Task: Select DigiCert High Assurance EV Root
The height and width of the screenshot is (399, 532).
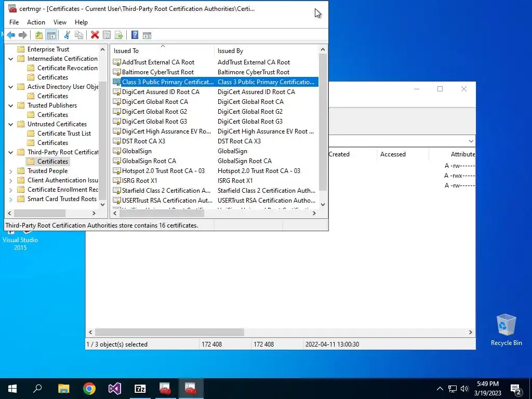Action: pyautogui.click(x=215, y=131)
